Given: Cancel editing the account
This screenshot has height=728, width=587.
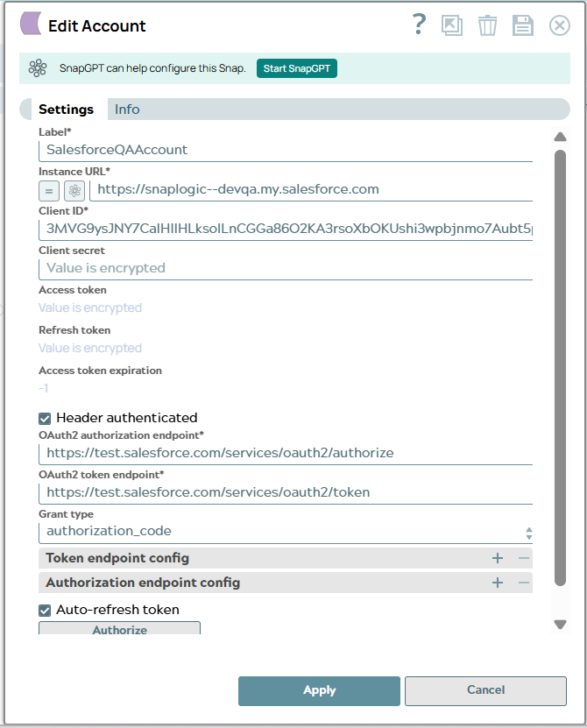Looking at the screenshot, I should tap(485, 691).
